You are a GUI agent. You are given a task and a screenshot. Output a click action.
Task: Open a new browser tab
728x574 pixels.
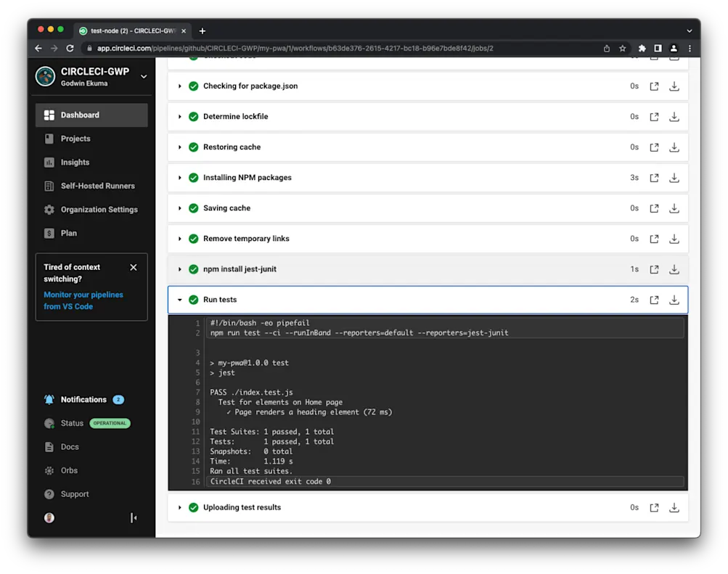[203, 31]
